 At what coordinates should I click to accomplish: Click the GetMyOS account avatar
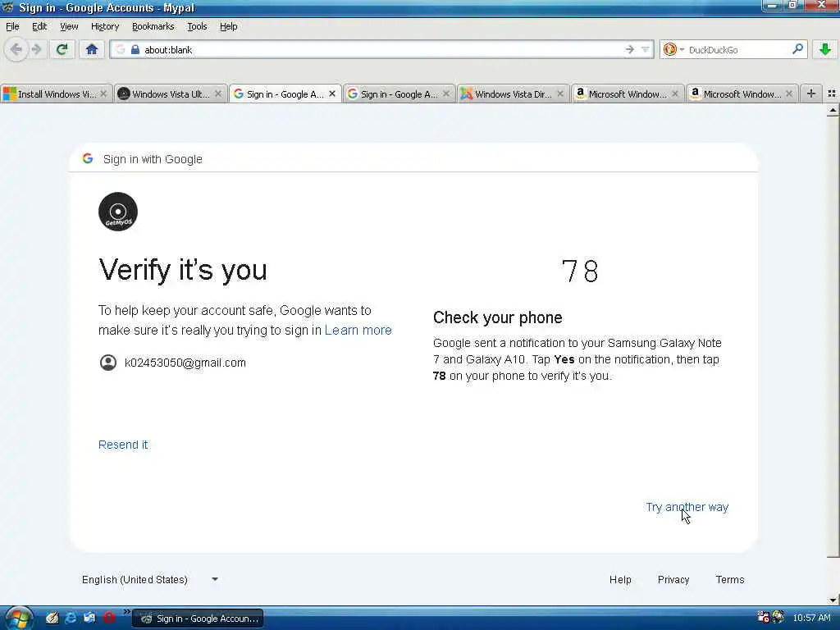click(x=118, y=212)
